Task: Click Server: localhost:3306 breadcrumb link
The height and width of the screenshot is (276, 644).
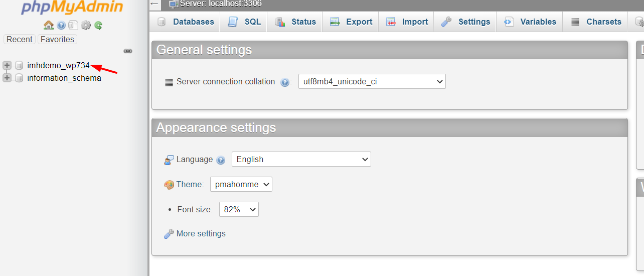Action: pos(221,4)
